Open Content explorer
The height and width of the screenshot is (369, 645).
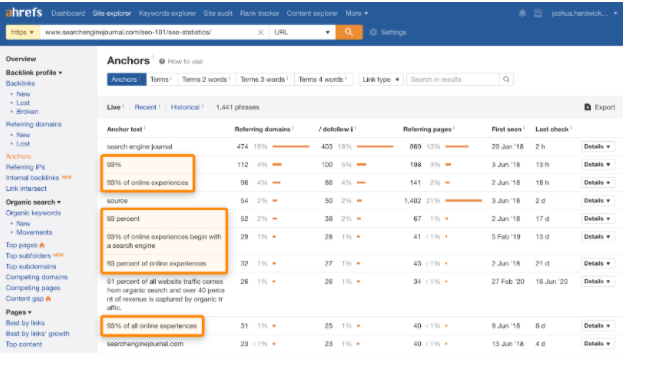click(x=312, y=14)
